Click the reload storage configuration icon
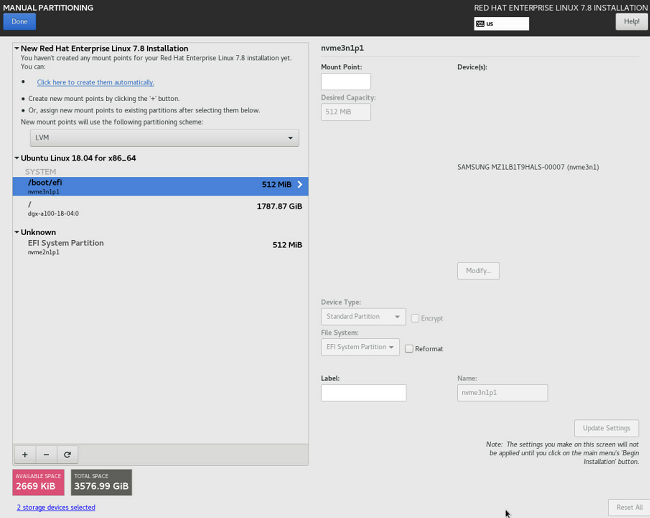 [x=67, y=453]
